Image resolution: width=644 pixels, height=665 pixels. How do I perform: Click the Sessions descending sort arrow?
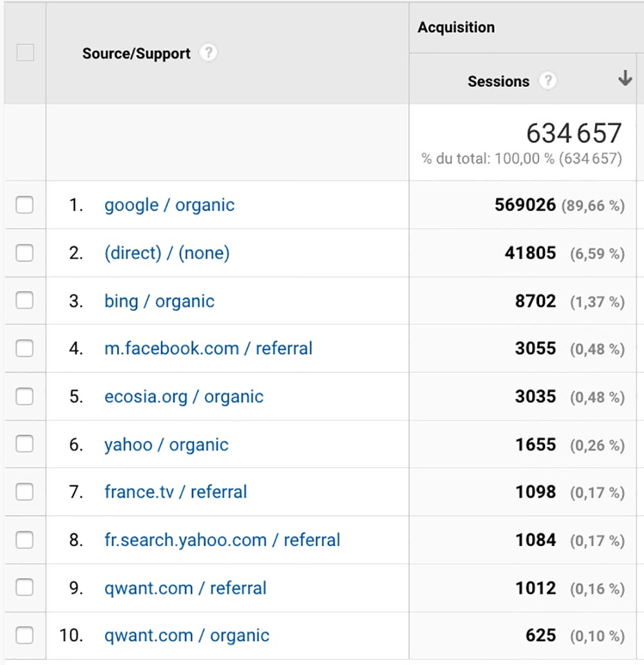coord(625,79)
